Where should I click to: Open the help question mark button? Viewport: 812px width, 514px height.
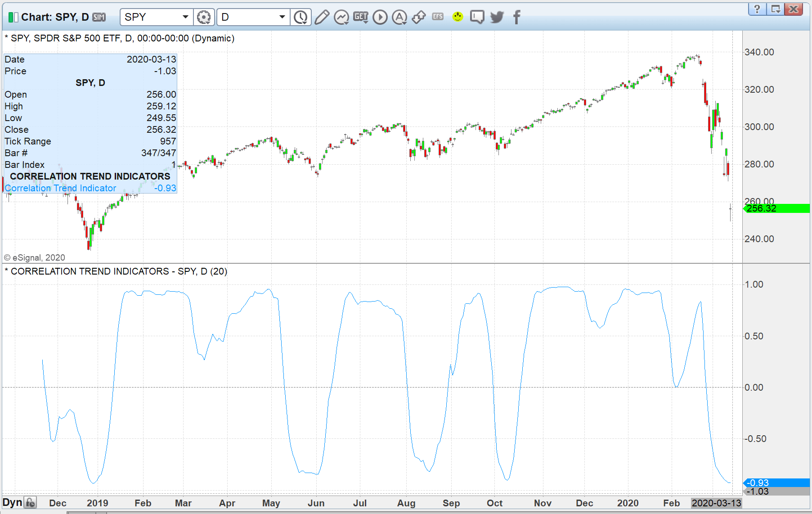coord(757,9)
